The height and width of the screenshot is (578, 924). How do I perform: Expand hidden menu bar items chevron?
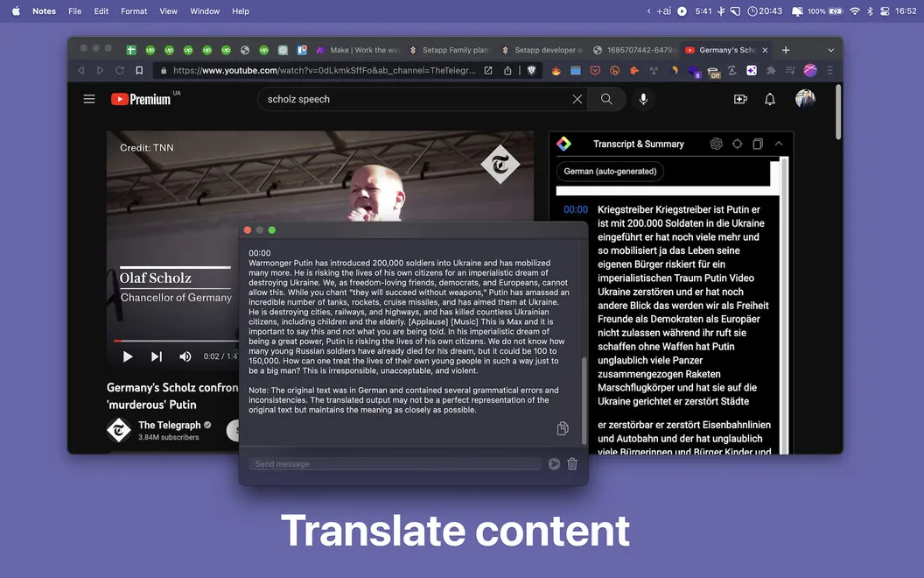tap(648, 11)
